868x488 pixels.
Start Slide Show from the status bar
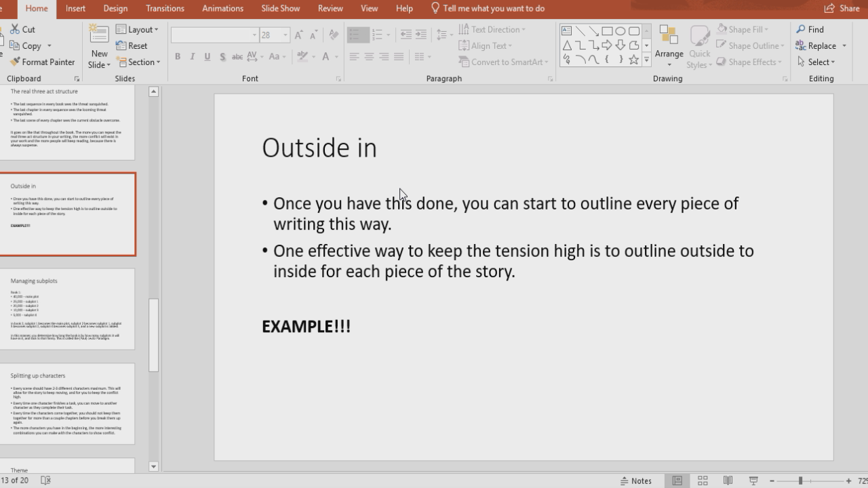click(x=753, y=480)
